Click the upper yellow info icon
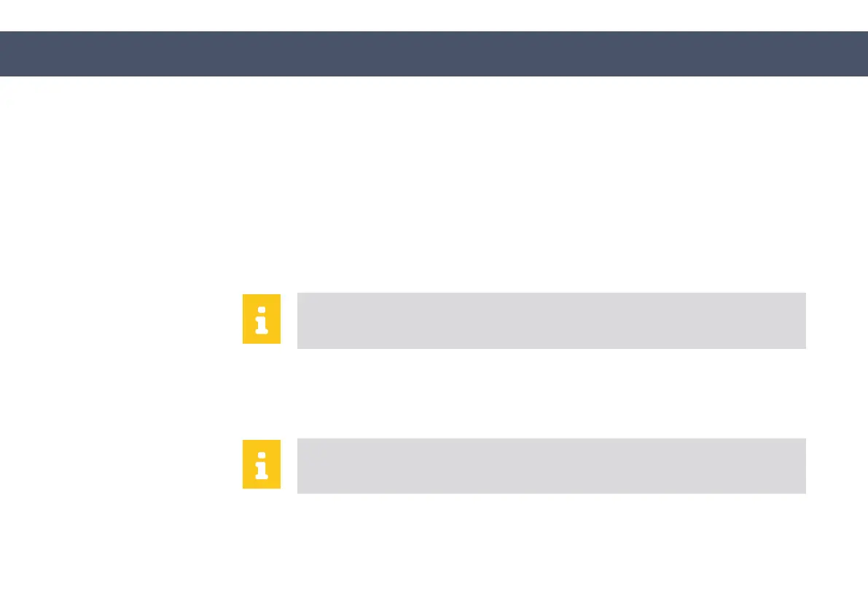 (261, 320)
